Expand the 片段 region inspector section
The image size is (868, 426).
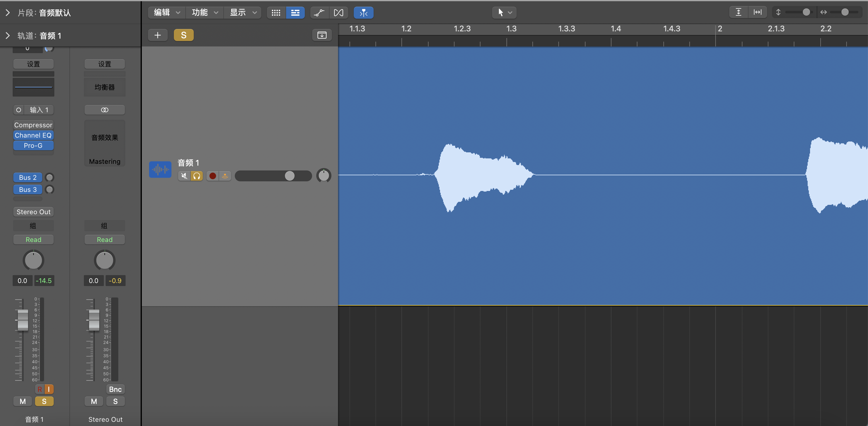(8, 13)
